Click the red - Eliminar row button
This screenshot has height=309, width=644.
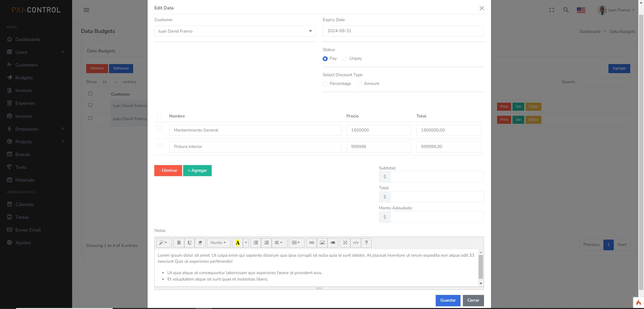pyautogui.click(x=168, y=170)
